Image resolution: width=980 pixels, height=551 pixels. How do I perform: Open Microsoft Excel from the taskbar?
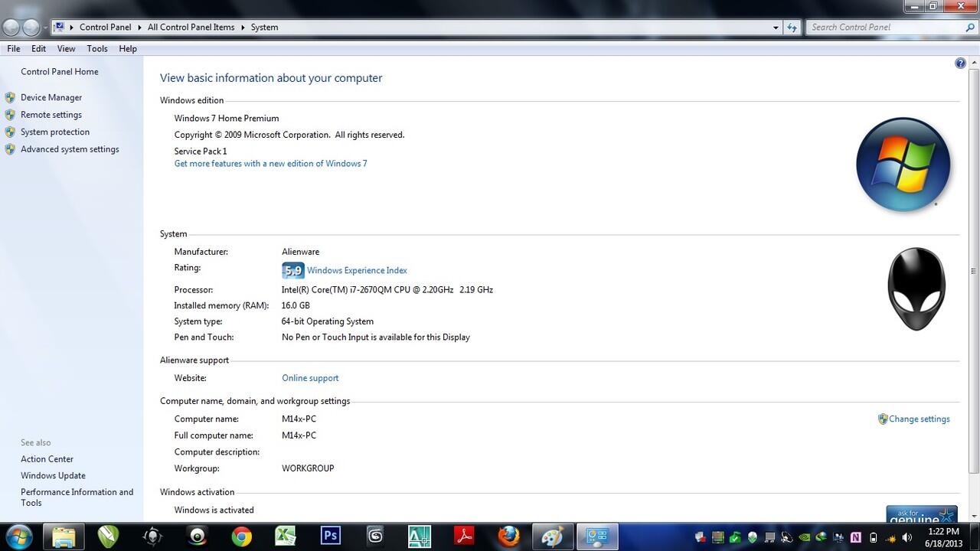click(x=286, y=536)
